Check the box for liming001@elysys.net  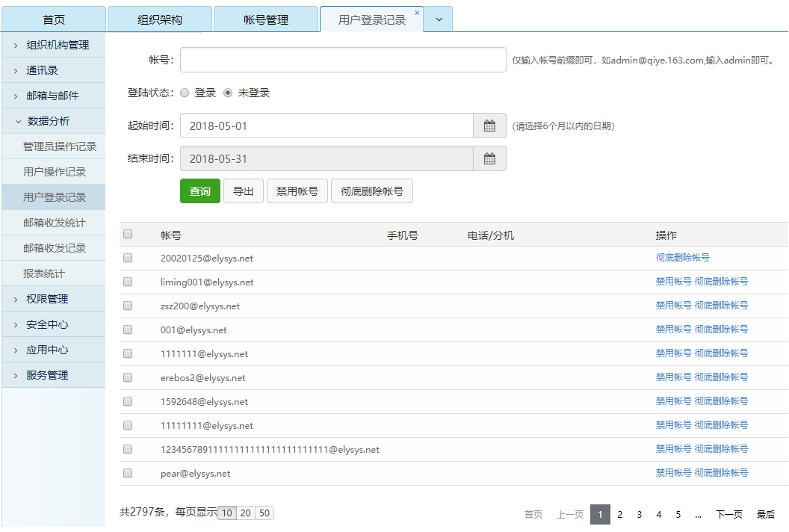coord(128,282)
